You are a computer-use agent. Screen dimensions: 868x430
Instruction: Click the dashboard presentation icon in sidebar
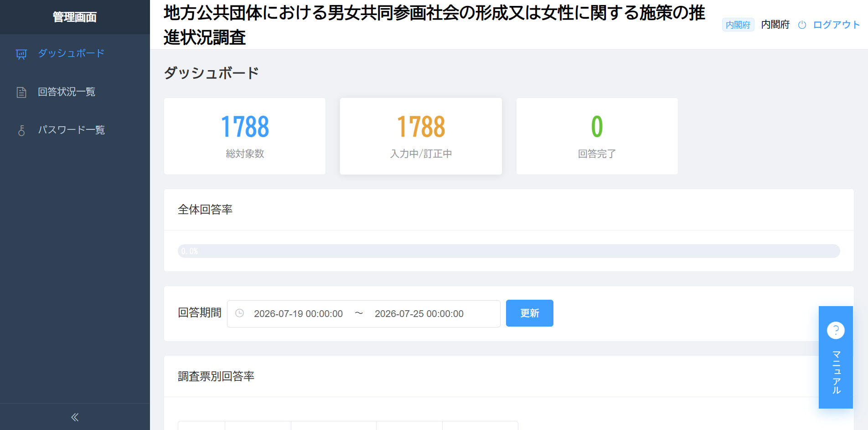(x=21, y=54)
